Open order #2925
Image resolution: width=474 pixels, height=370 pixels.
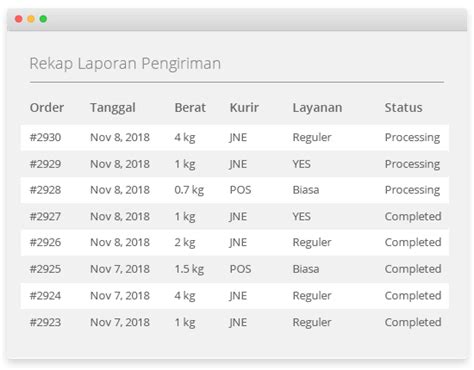(45, 269)
